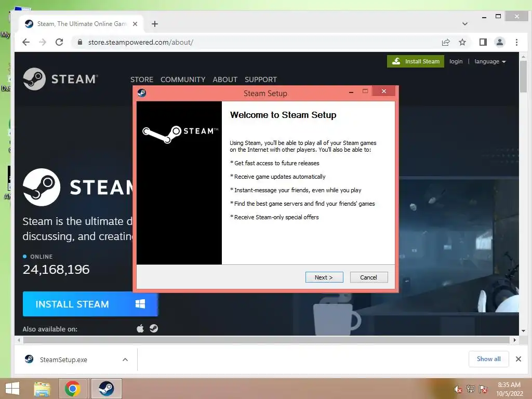Click the page vertical scrollbar thumb
Viewport: 532px width, 399px height.
(523, 76)
